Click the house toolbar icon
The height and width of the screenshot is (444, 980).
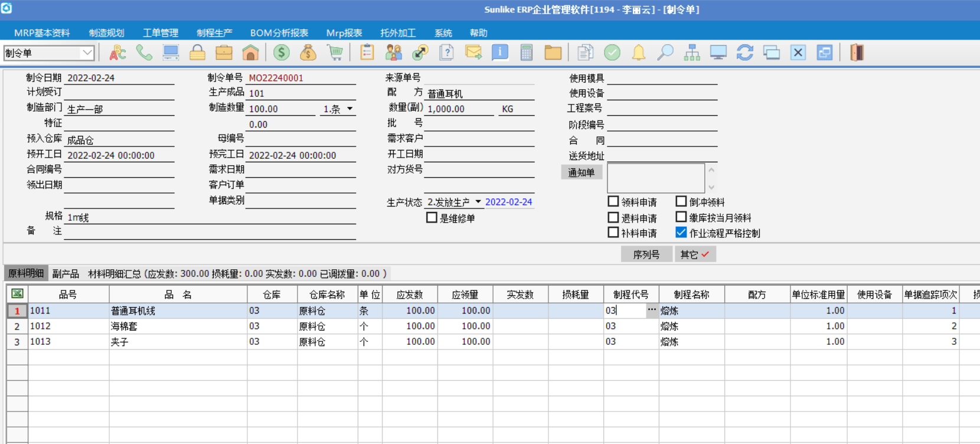[250, 53]
